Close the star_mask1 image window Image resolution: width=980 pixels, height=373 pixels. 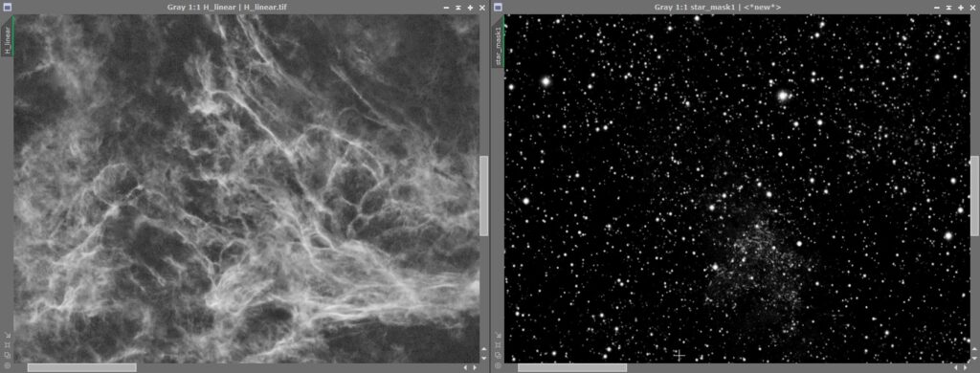click(x=972, y=8)
